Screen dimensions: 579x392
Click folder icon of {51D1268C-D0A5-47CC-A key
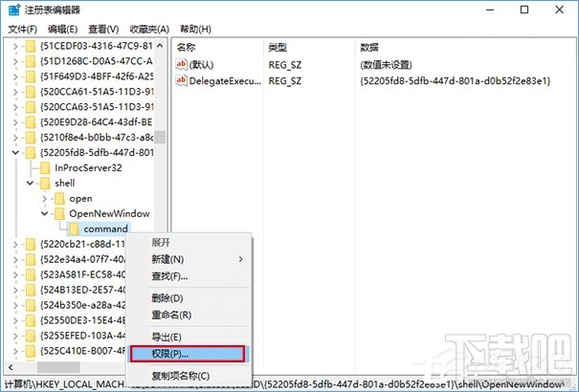(31, 61)
